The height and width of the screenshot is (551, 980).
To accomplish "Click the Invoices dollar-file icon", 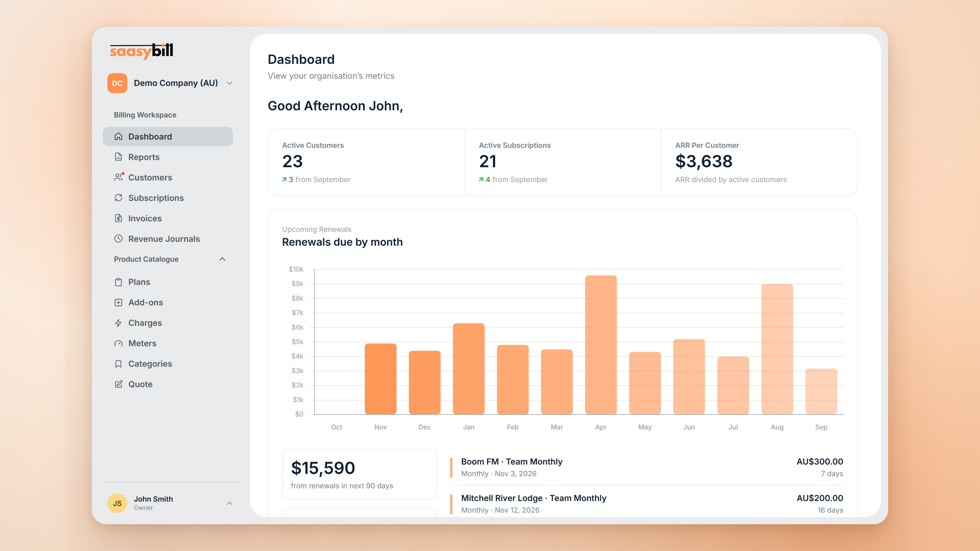I will [118, 218].
